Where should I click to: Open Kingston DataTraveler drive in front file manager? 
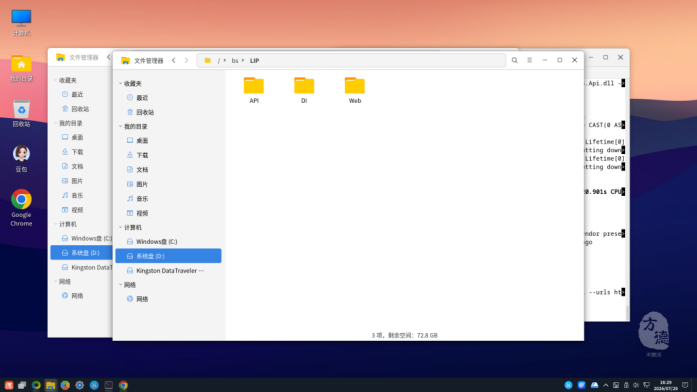[168, 271]
